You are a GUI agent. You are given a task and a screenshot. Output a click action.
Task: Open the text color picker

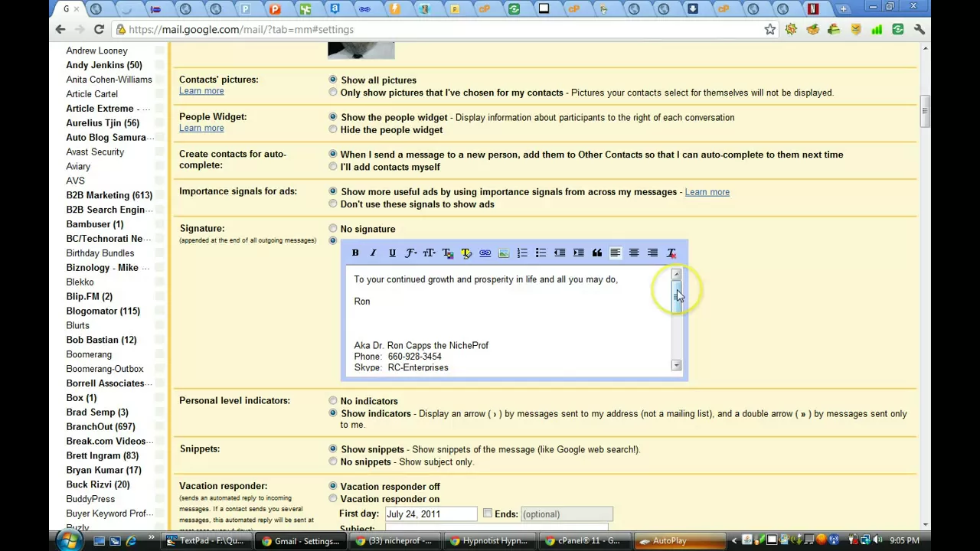point(448,253)
